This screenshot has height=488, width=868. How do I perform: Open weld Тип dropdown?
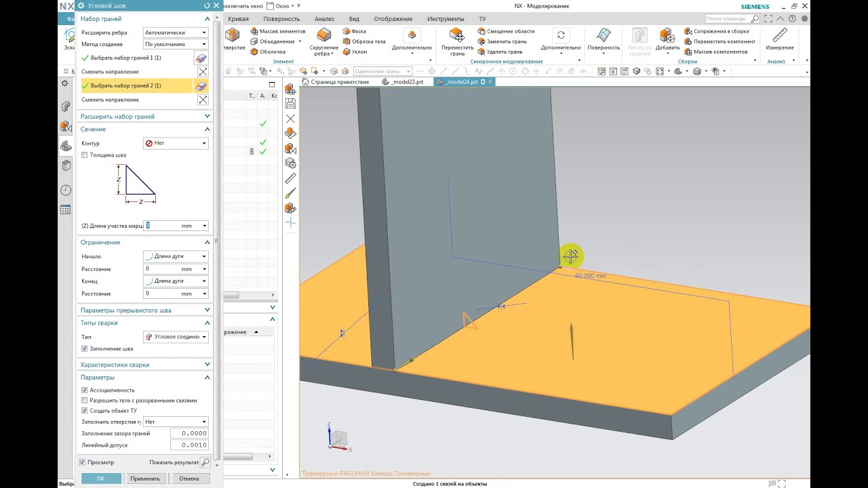tap(176, 336)
